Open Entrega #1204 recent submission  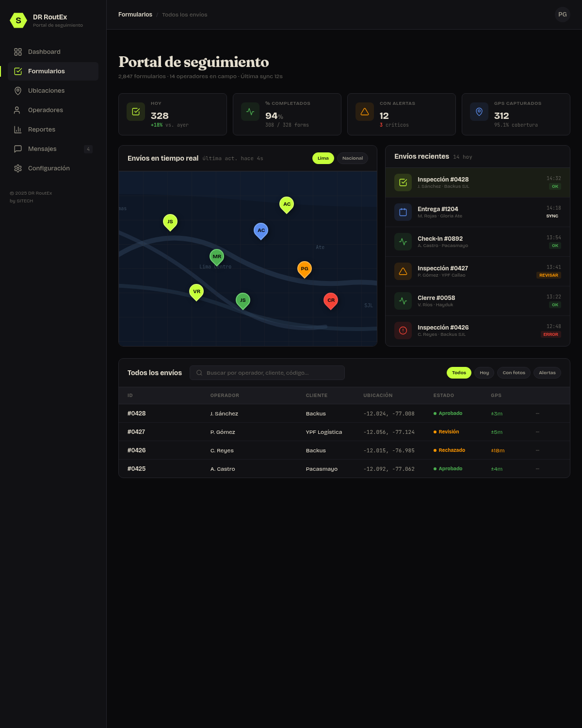point(478,212)
